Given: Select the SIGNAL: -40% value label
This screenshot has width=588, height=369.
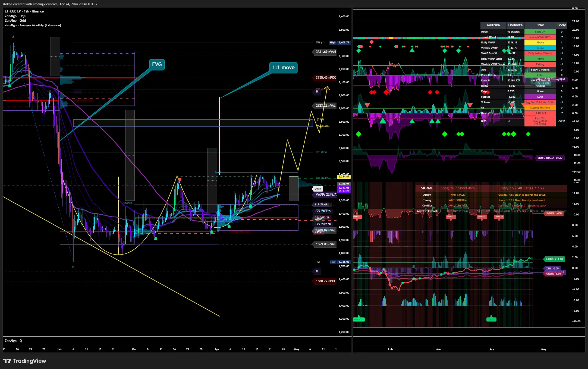Looking at the screenshot, I should (x=554, y=214).
